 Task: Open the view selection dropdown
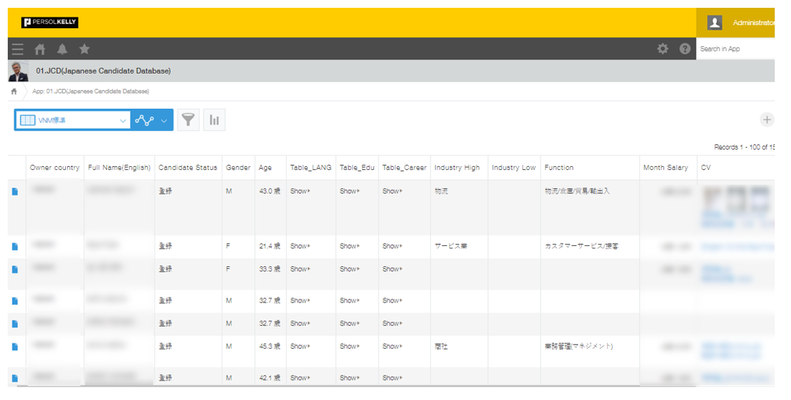72,120
